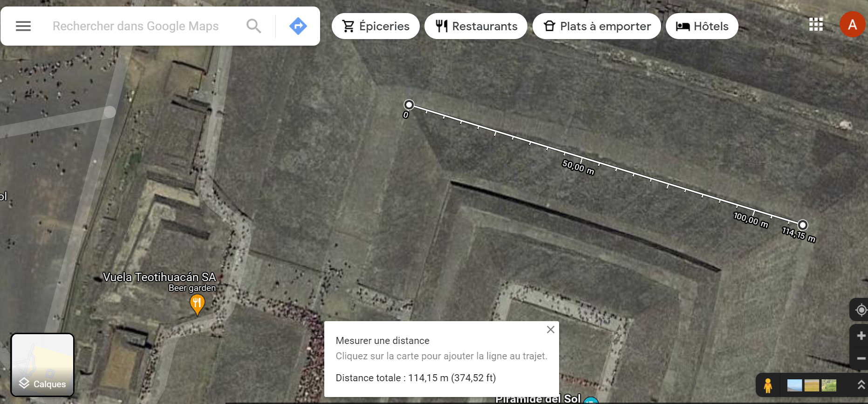Open the Google apps grid
This screenshot has width=868, height=404.
coord(816,24)
